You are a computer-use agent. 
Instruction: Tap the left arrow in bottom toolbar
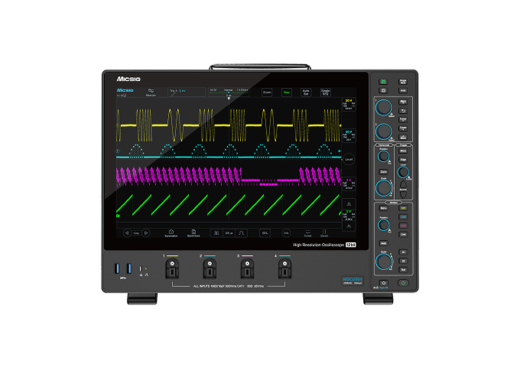pos(127,233)
